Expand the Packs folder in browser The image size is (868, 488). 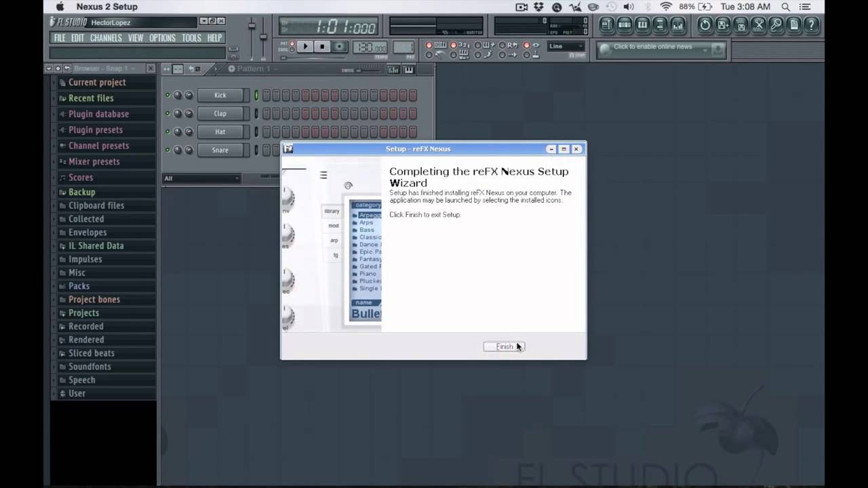pos(79,286)
